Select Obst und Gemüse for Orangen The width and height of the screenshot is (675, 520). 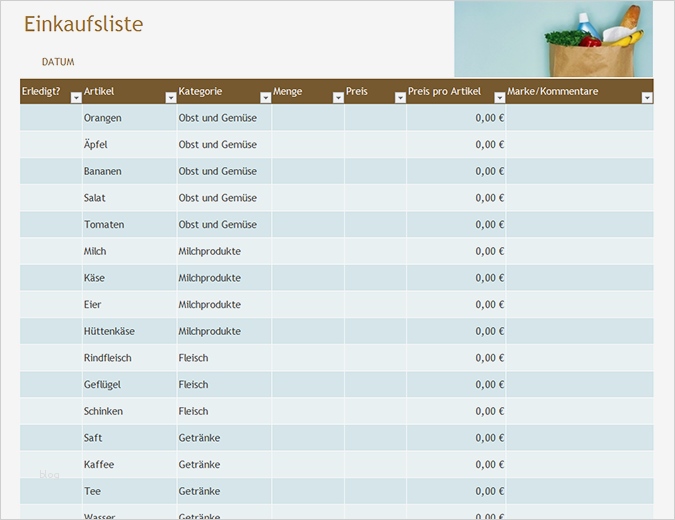[224, 118]
